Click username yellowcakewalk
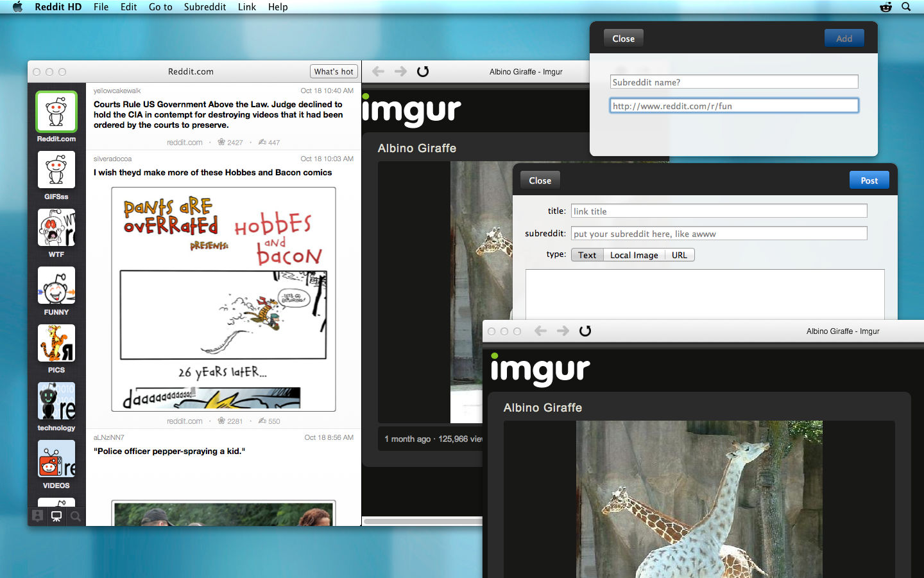Screen dimensions: 924x578 tap(117, 91)
